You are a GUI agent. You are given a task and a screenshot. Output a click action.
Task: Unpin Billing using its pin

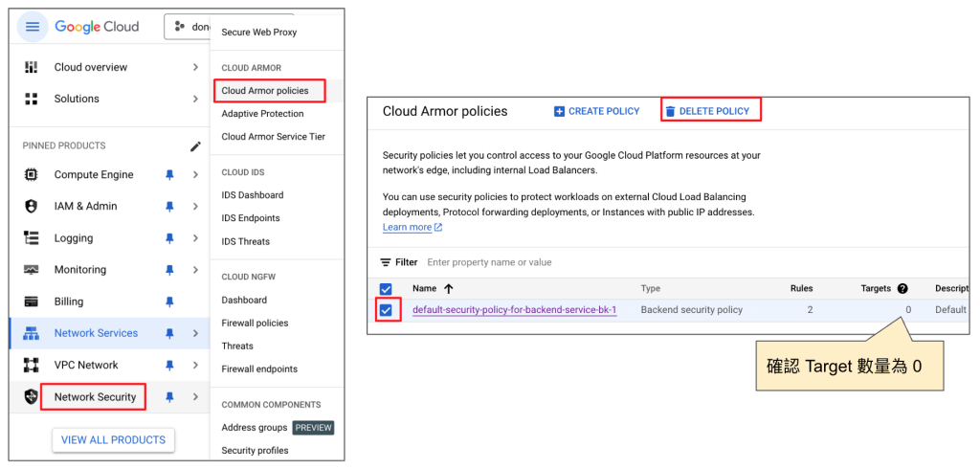(x=169, y=302)
